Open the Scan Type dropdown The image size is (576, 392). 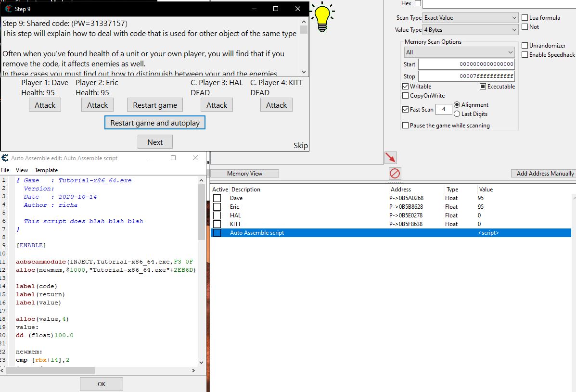click(470, 18)
